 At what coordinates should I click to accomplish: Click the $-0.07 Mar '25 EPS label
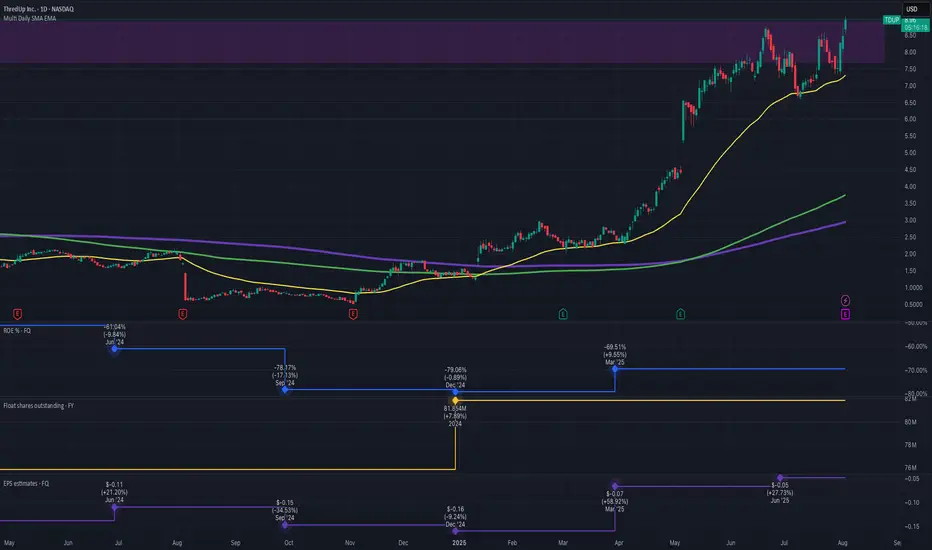pyautogui.click(x=615, y=501)
